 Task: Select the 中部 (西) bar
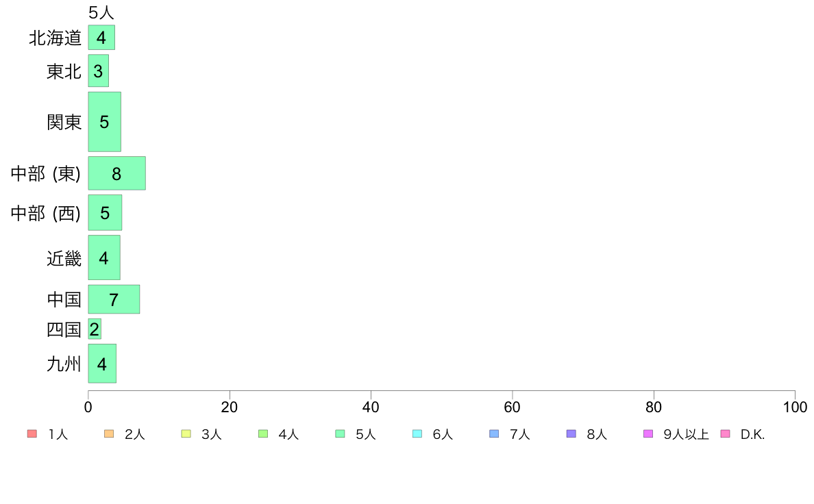[x=106, y=213]
